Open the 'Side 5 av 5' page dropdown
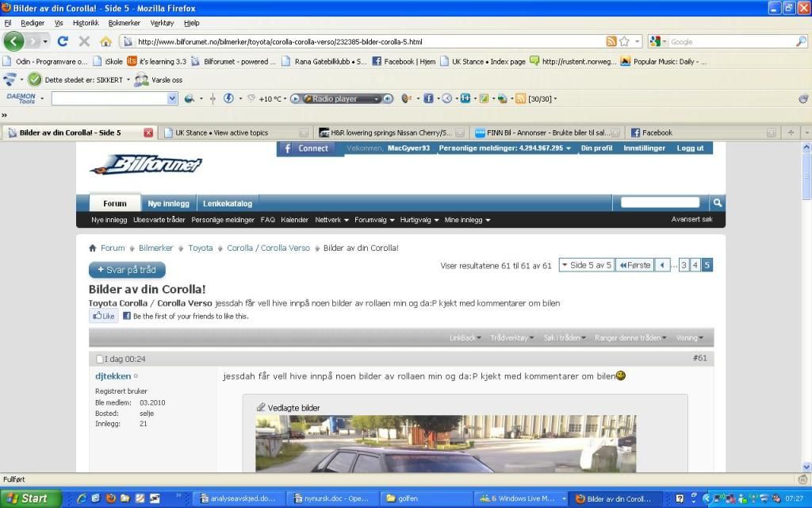812x508 pixels. tap(586, 265)
